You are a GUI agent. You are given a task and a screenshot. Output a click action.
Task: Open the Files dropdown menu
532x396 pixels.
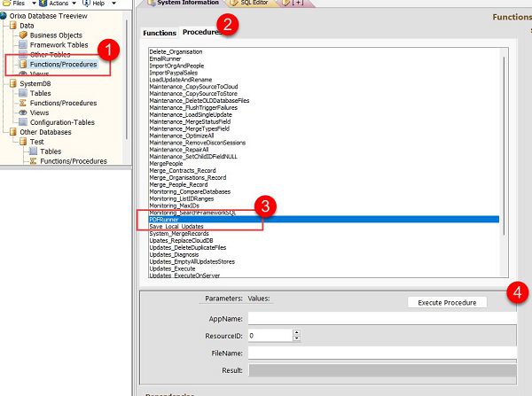pyautogui.click(x=18, y=4)
